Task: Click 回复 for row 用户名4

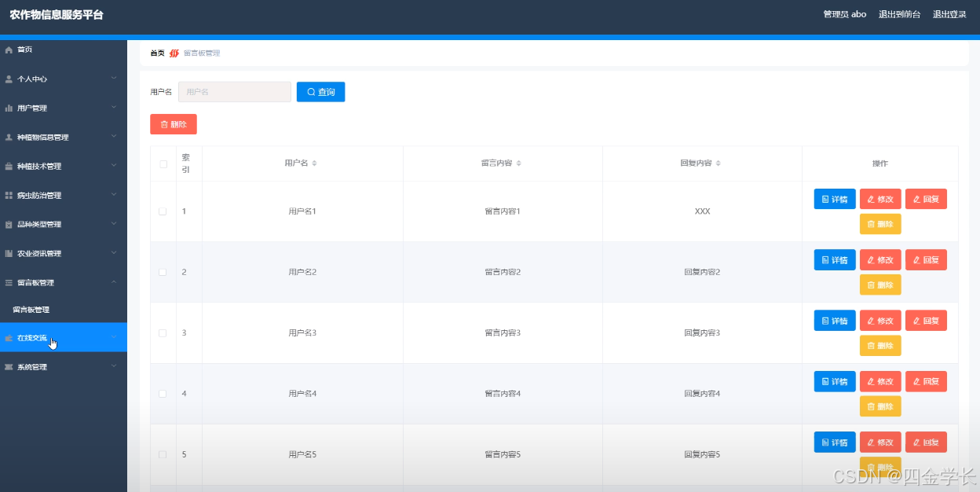Action: (926, 381)
